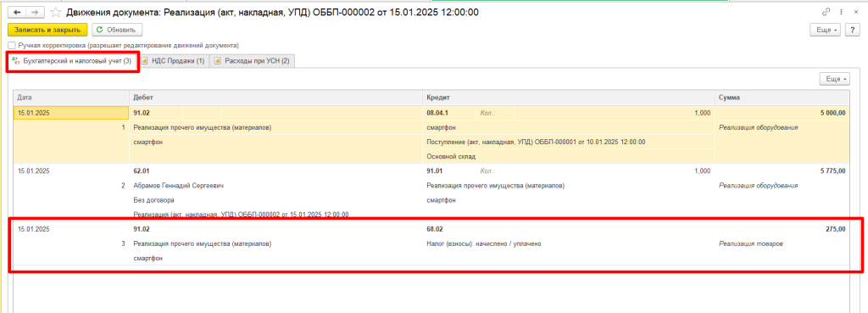
Task: Open the Еще dropdown above the table
Action: [x=833, y=79]
